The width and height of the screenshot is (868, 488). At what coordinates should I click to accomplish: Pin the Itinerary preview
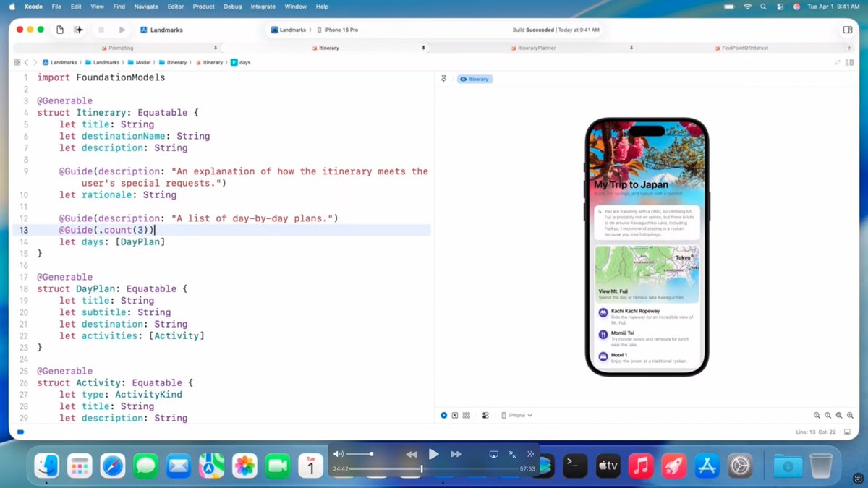(x=444, y=79)
